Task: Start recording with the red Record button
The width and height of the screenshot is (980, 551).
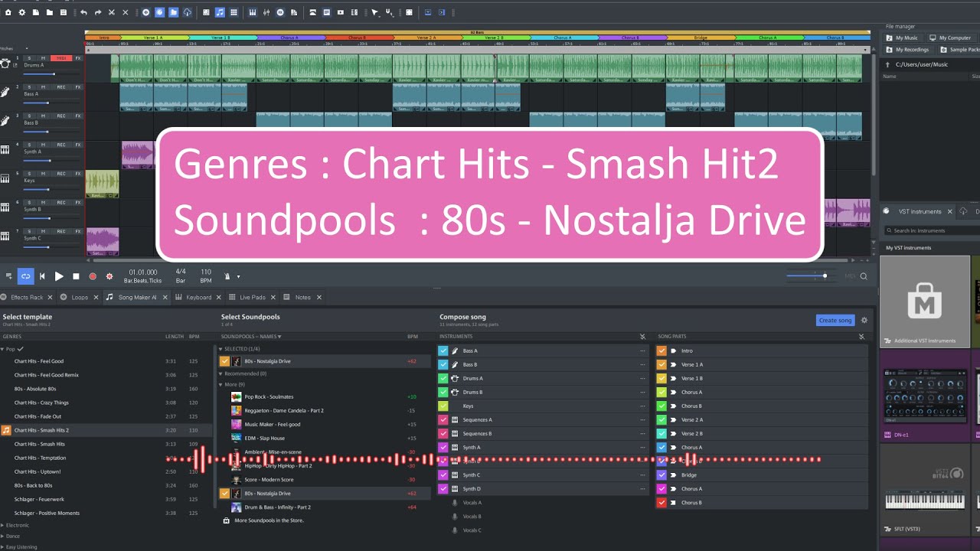Action: pos(93,276)
